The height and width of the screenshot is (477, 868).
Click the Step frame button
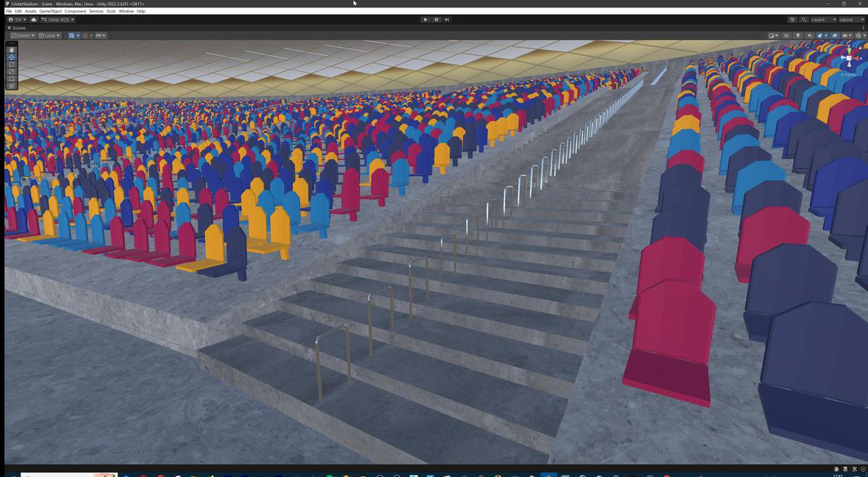(x=447, y=20)
